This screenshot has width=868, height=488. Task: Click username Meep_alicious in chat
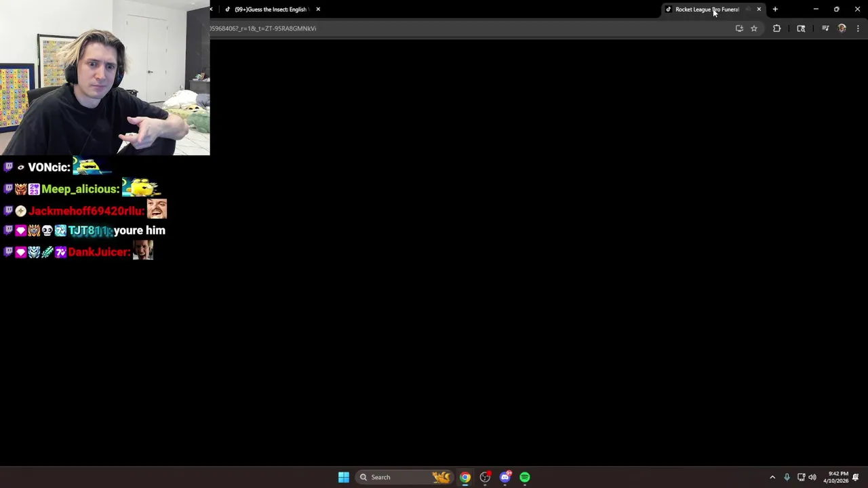[79, 189]
